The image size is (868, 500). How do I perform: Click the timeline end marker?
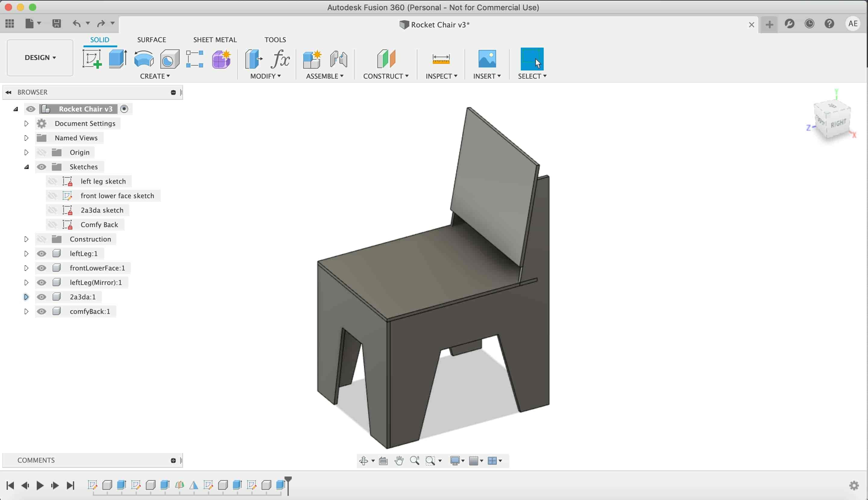(x=288, y=486)
